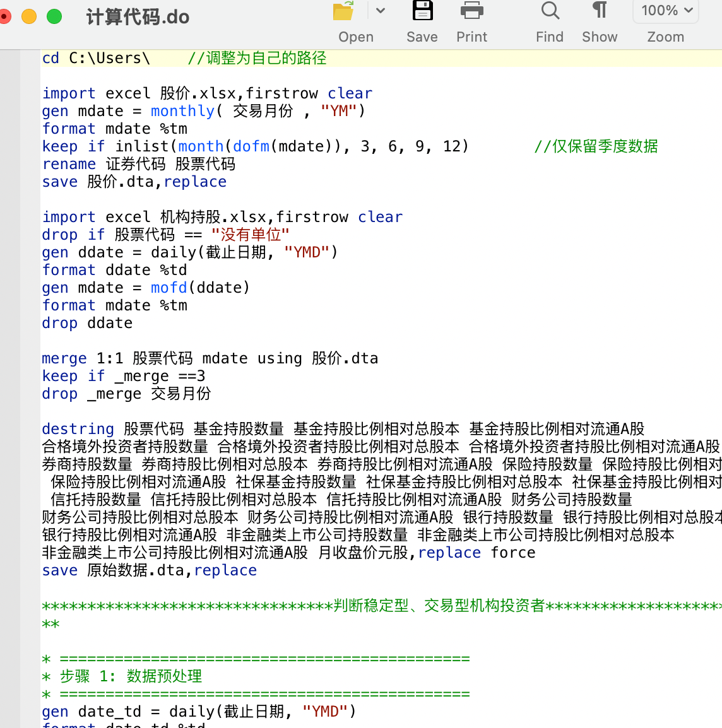Print the do-file with the Print icon
The image size is (722, 728).
471,11
